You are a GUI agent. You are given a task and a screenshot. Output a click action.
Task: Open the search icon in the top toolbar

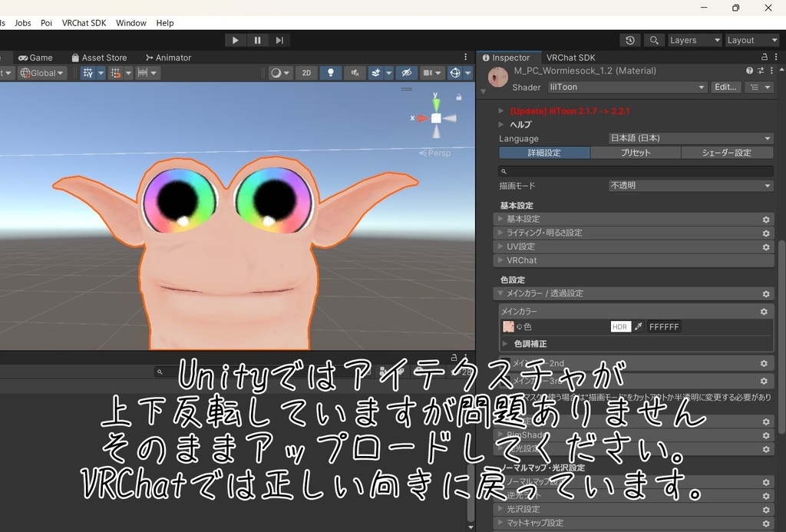click(x=654, y=40)
